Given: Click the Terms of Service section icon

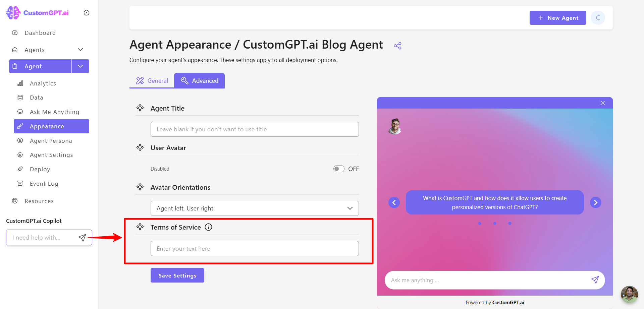Looking at the screenshot, I should tap(140, 227).
